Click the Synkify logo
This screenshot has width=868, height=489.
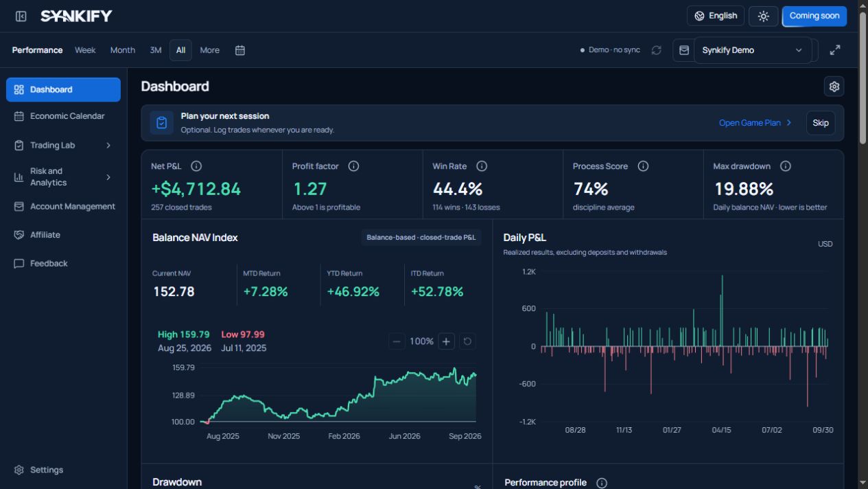point(76,16)
